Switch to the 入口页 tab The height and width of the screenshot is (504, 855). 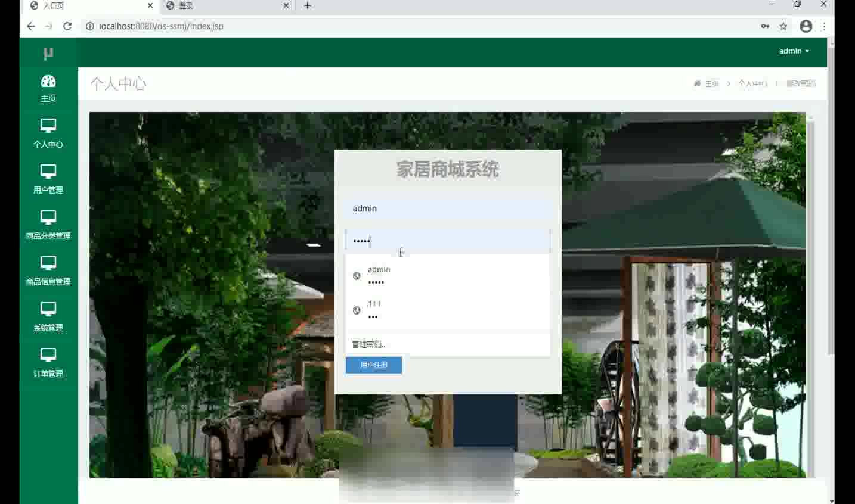[x=89, y=5]
